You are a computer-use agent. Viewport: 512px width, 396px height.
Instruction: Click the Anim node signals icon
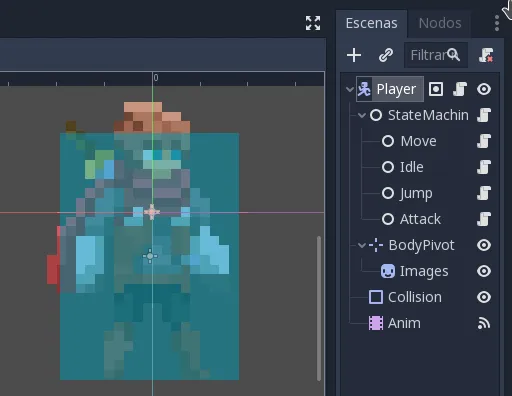(x=484, y=323)
